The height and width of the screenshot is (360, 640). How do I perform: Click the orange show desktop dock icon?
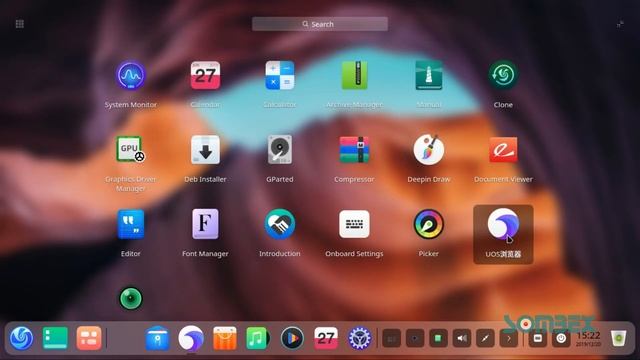click(x=89, y=338)
